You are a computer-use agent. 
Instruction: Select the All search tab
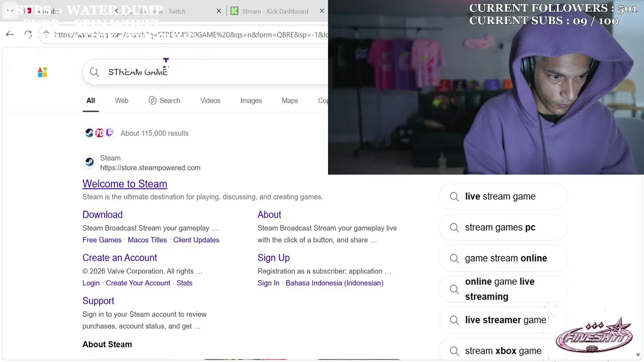[x=91, y=101]
